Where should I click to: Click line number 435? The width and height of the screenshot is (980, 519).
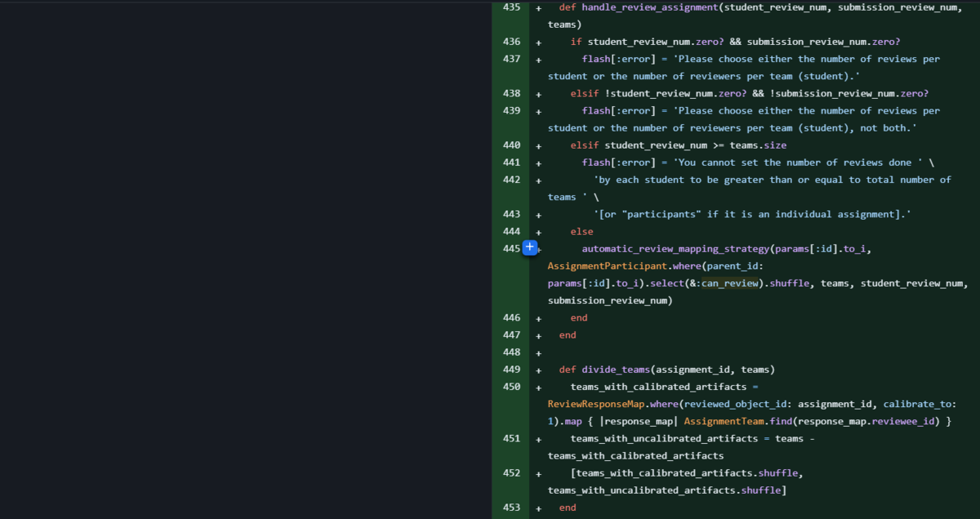(x=511, y=7)
